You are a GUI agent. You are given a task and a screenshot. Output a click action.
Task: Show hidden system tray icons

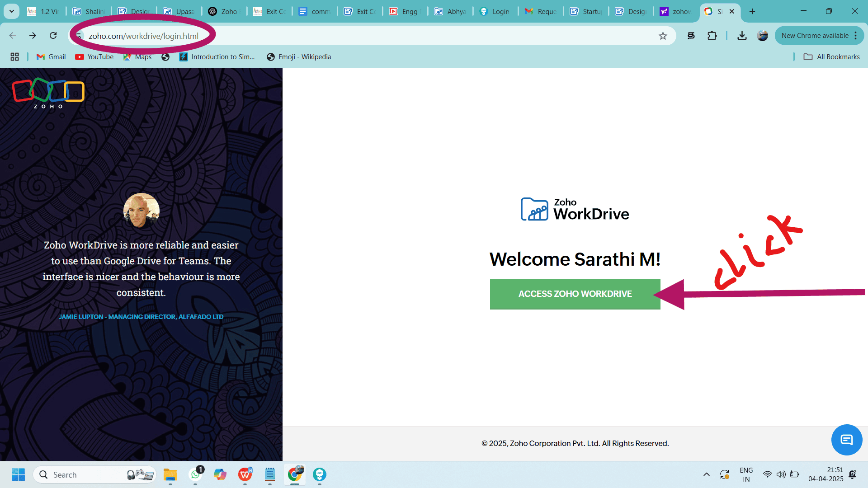(x=706, y=474)
